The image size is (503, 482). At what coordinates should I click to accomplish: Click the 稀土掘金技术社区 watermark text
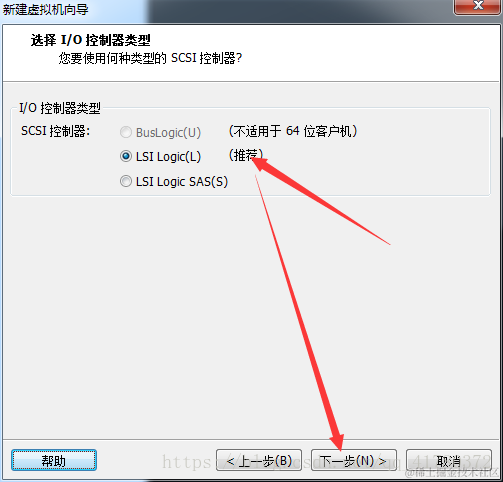coord(452,473)
